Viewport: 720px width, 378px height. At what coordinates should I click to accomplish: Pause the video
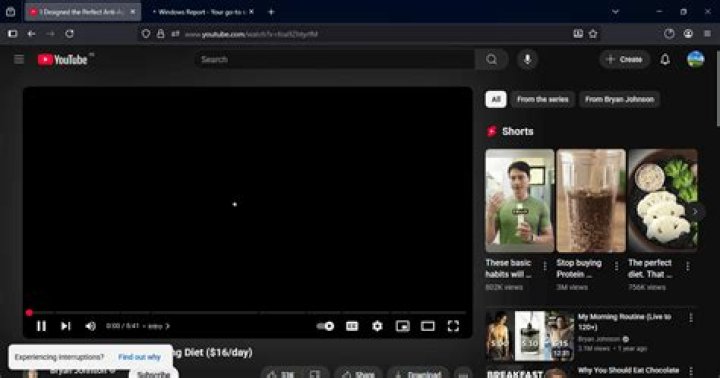[41, 326]
